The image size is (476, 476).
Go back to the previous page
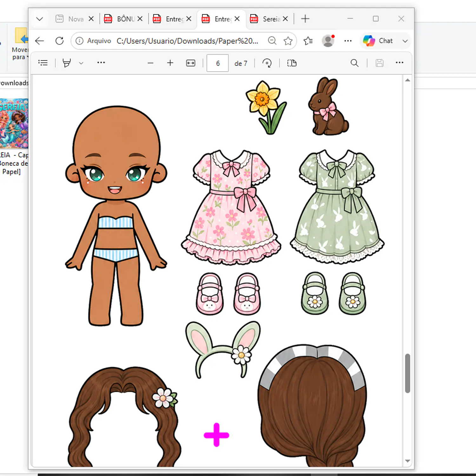tap(40, 41)
